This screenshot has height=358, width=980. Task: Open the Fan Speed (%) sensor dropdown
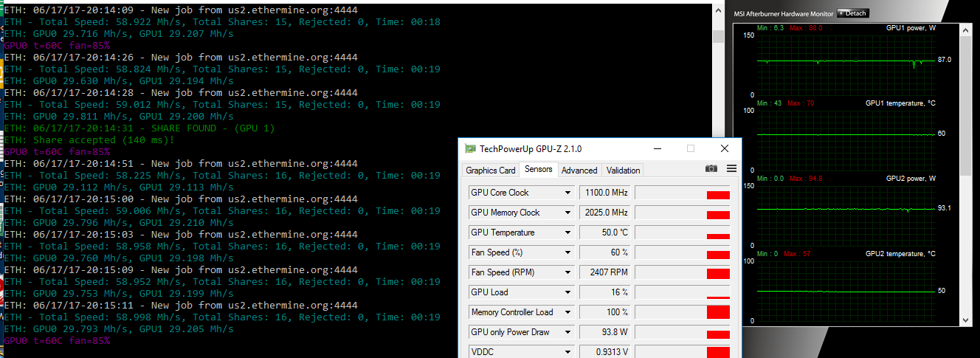tap(567, 252)
